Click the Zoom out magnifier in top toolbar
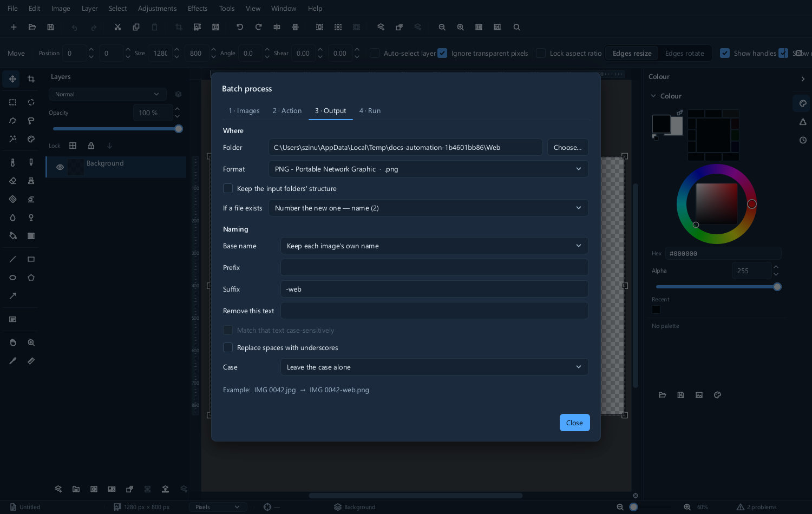Image resolution: width=812 pixels, height=514 pixels. [442, 27]
